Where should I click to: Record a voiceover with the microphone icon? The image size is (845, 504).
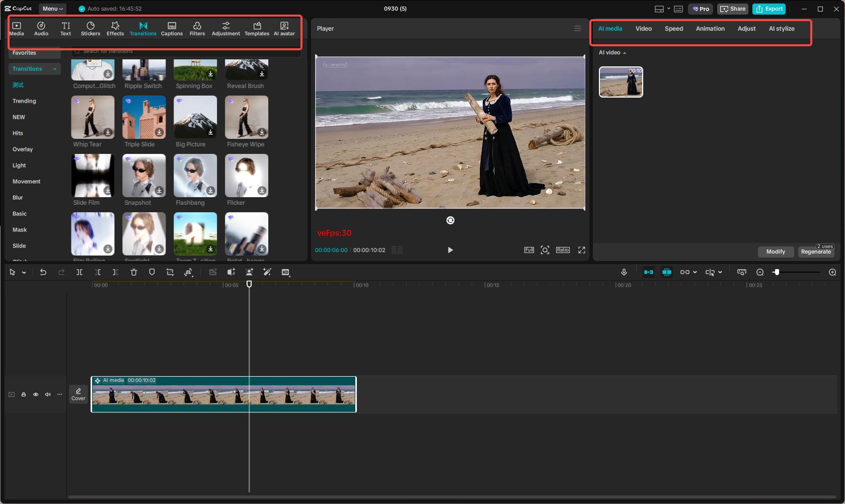pyautogui.click(x=624, y=272)
